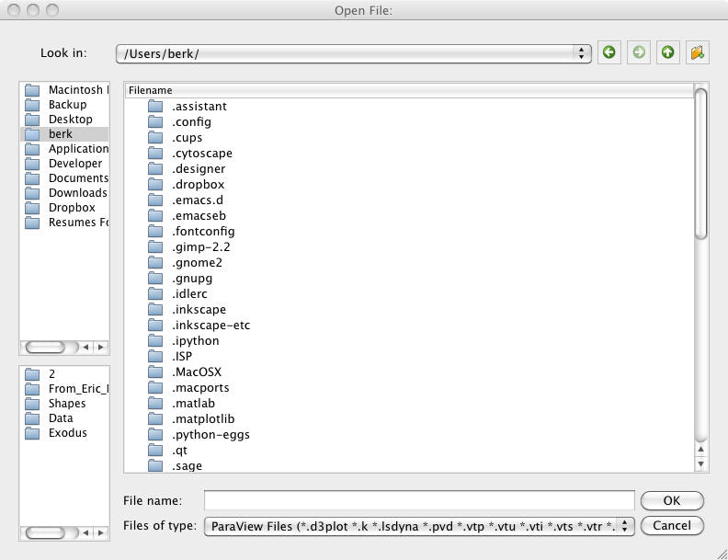Select the Desktop folder in sidebar
The image size is (728, 560).
(70, 120)
